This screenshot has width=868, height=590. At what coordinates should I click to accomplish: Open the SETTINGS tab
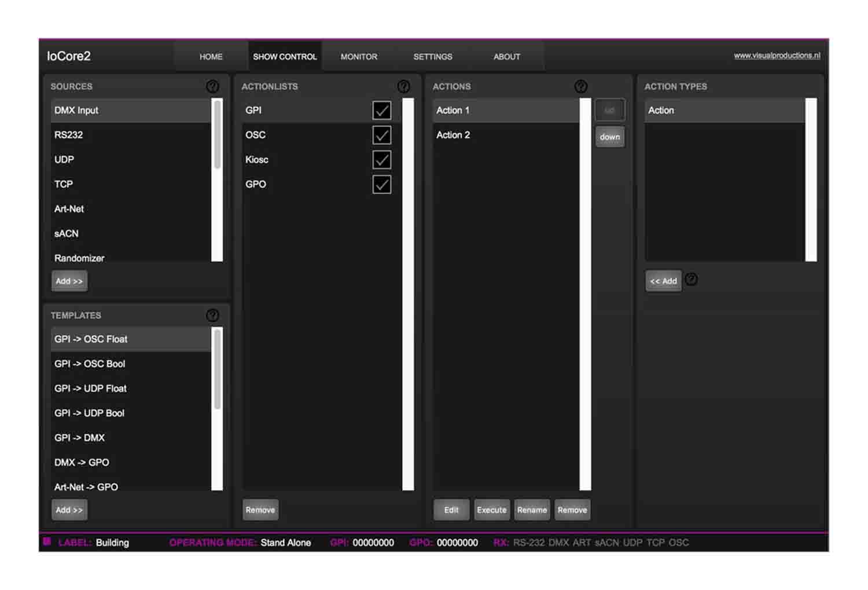[433, 57]
